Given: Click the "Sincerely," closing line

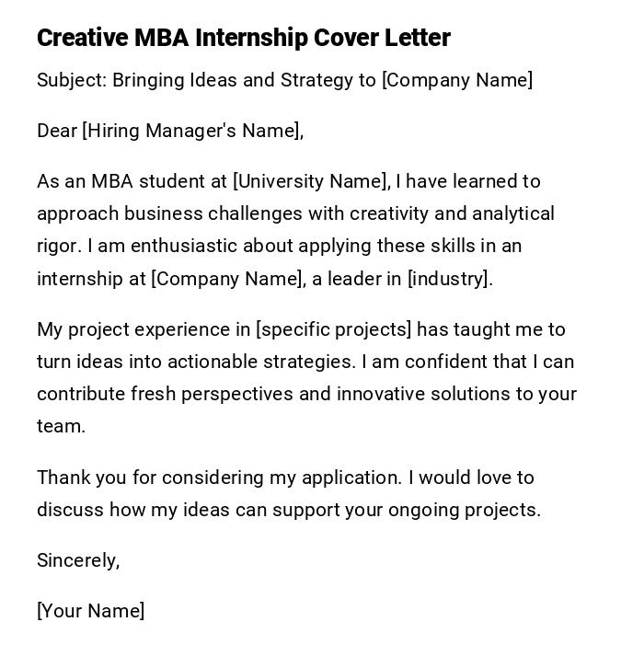Looking at the screenshot, I should [78, 560].
